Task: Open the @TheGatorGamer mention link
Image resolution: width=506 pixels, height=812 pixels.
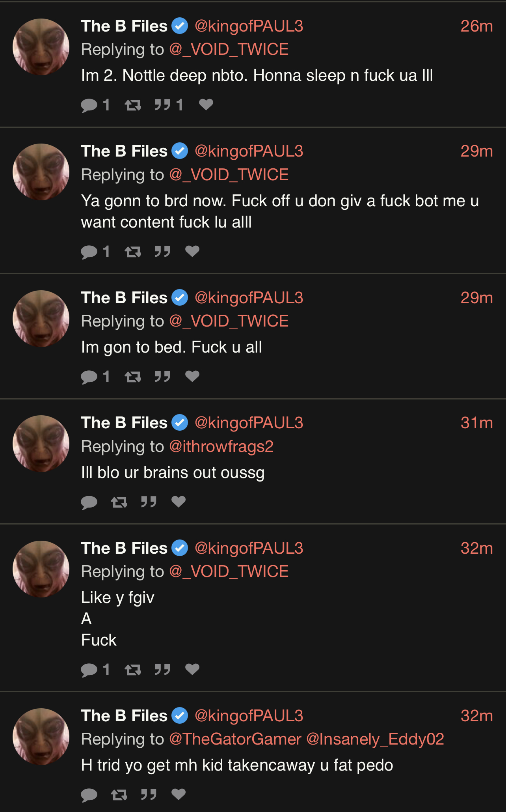Action: [235, 739]
